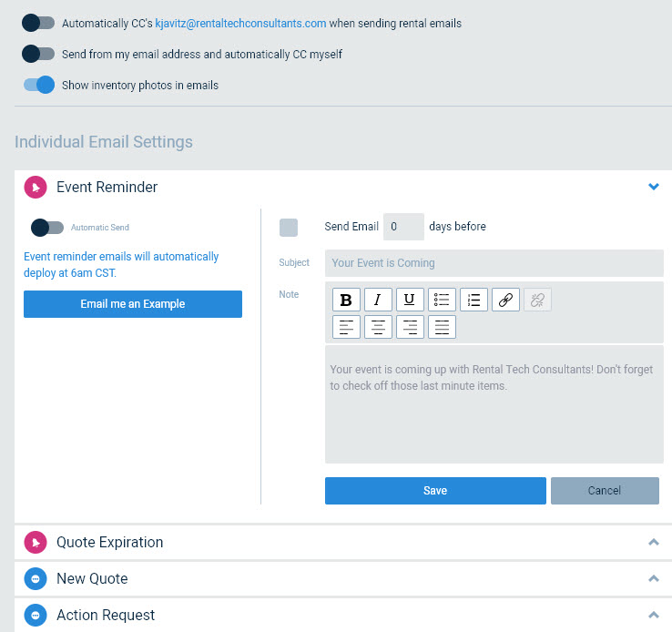672x632 pixels.
Task: Add a hyperlink with the link icon
Action: pyautogui.click(x=505, y=300)
